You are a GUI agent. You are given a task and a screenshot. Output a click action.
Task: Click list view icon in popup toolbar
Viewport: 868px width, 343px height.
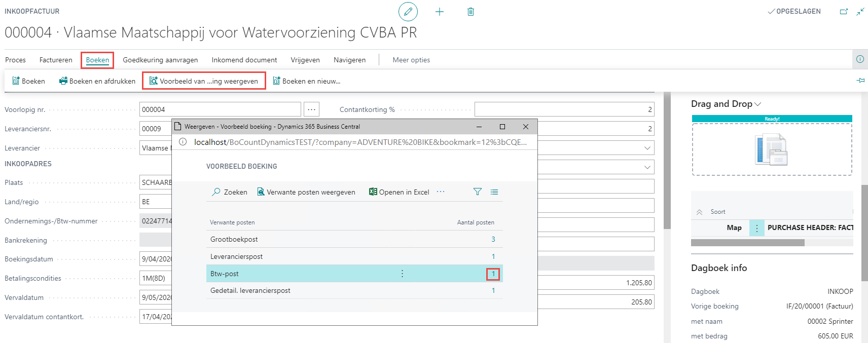pyautogui.click(x=494, y=192)
